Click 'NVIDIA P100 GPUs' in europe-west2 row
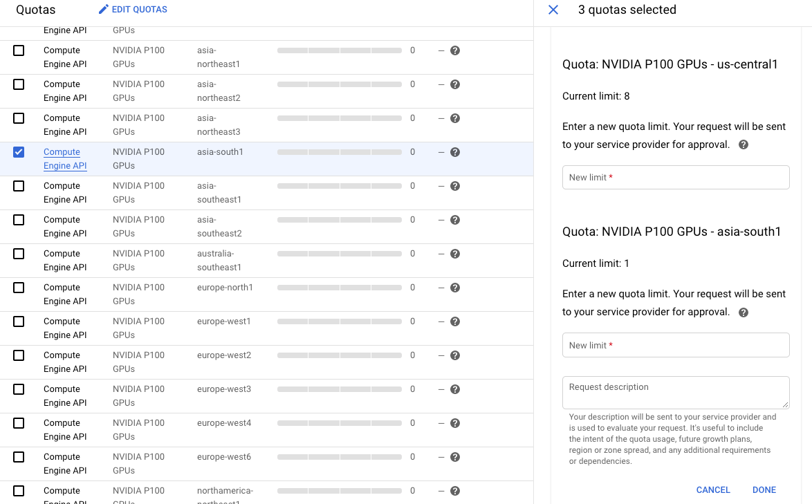 click(x=139, y=362)
